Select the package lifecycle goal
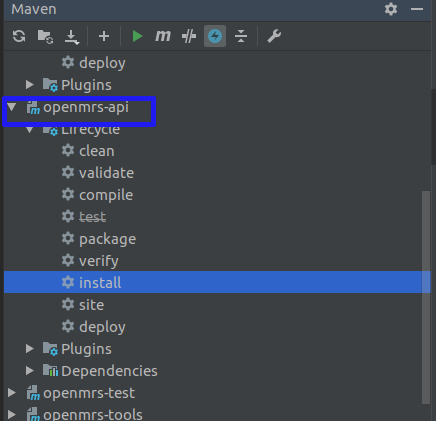This screenshot has height=421, width=436. click(x=107, y=239)
